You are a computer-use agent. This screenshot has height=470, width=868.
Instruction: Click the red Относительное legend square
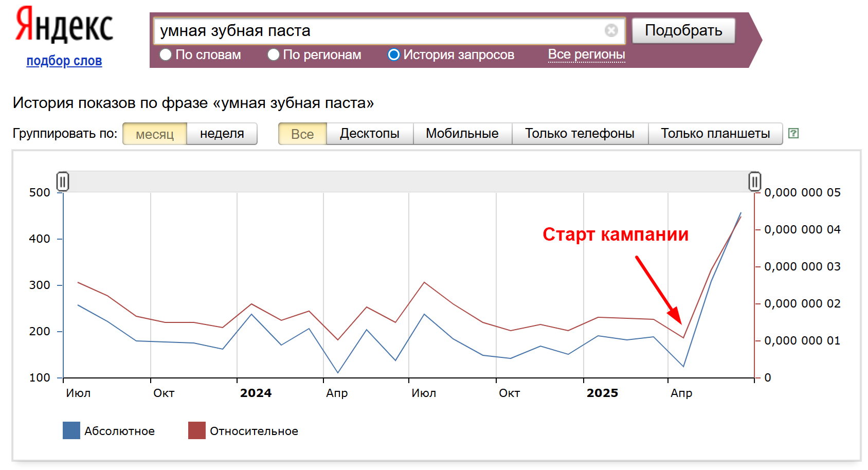(x=197, y=430)
